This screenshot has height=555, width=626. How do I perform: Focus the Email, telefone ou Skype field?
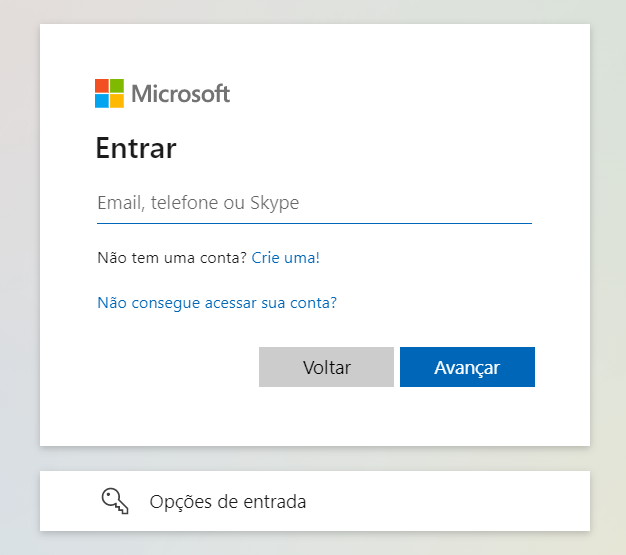(314, 203)
